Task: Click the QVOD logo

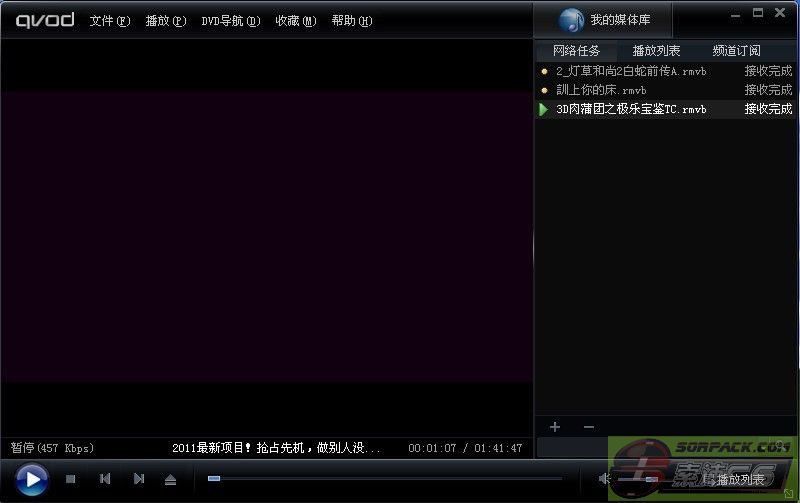Action: pyautogui.click(x=45, y=20)
